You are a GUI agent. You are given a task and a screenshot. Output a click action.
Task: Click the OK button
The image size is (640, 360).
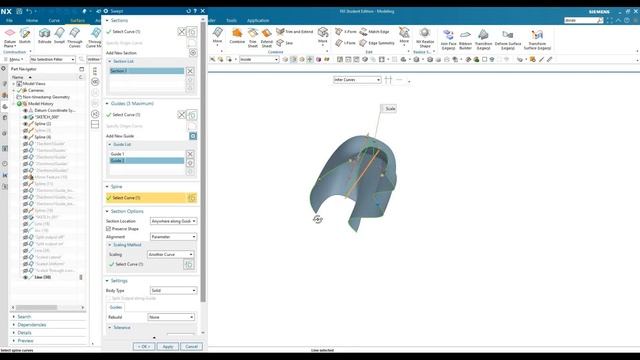pos(144,346)
